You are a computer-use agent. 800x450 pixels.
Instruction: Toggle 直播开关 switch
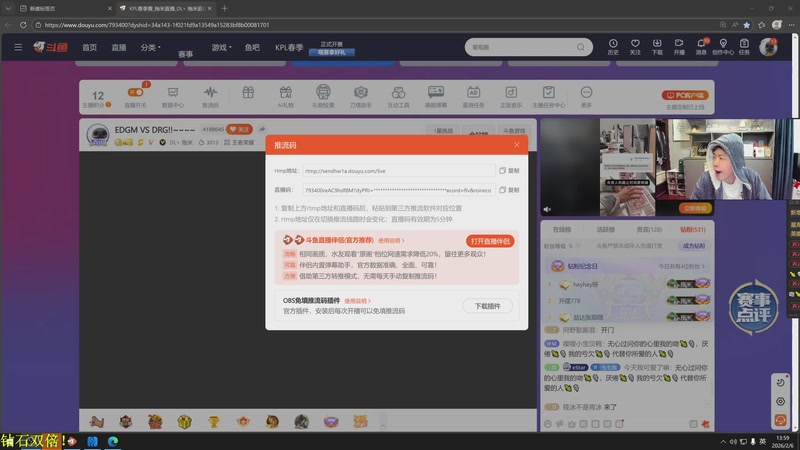click(135, 92)
